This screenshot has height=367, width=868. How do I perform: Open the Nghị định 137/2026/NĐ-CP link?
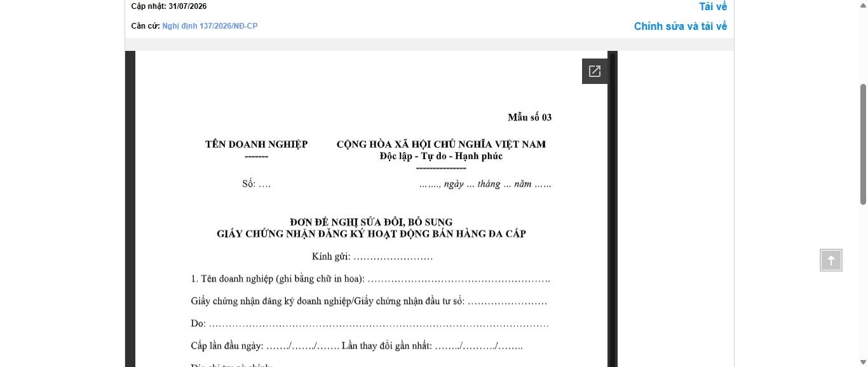pos(210,26)
